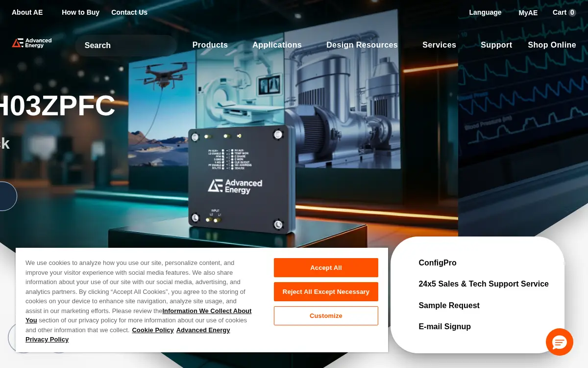
Task: Click the Contact Us link
Action: coord(129,12)
